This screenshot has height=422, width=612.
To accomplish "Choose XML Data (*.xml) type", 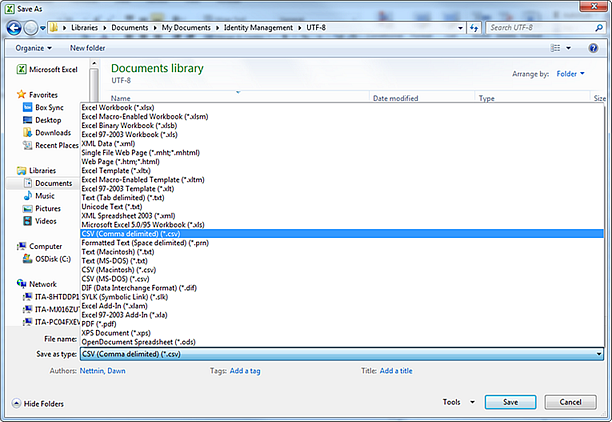I will coord(342,143).
